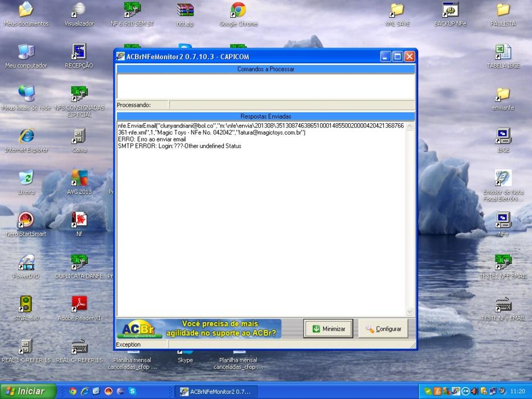Click ACBrNFeMonitor2 taskbar button
This screenshot has height=399, width=532.
[x=216, y=392]
